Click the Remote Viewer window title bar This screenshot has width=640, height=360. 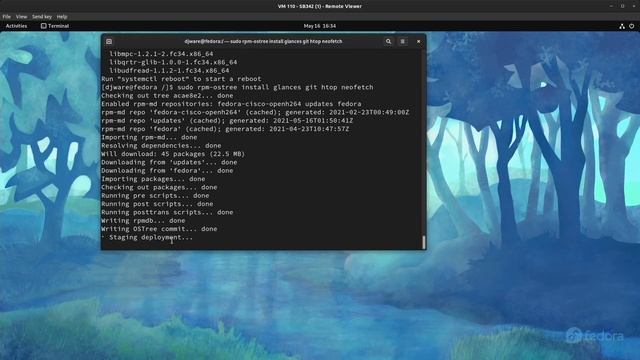click(320, 6)
